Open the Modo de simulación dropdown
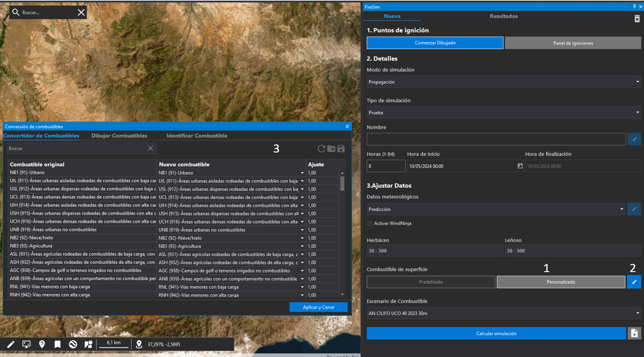This screenshot has height=357, width=644. [503, 82]
